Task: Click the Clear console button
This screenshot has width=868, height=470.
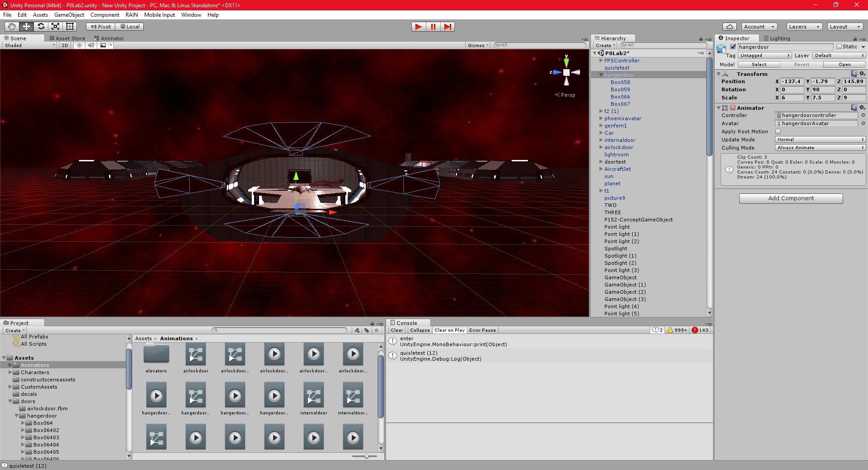Action: (x=396, y=330)
